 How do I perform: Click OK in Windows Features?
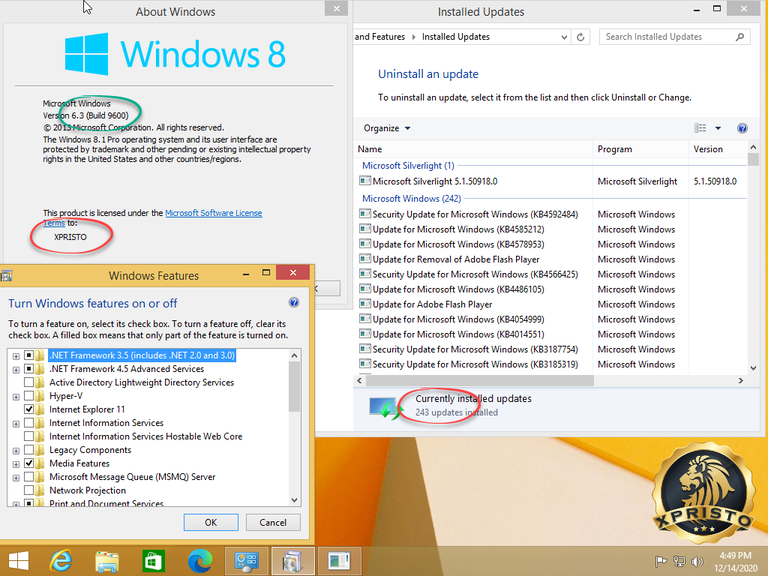coord(211,522)
